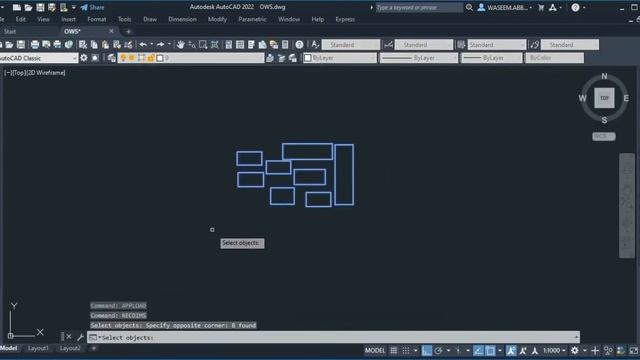Open the Modify menu

(217, 19)
